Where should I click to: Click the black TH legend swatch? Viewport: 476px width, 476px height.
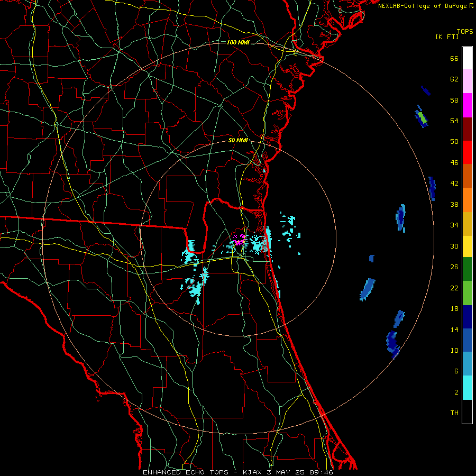467,411
